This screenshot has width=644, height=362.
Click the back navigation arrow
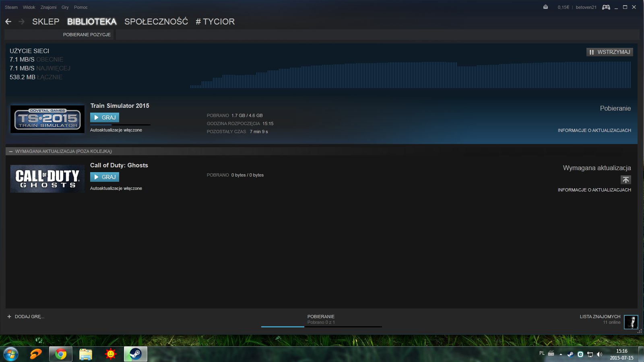click(8, 22)
